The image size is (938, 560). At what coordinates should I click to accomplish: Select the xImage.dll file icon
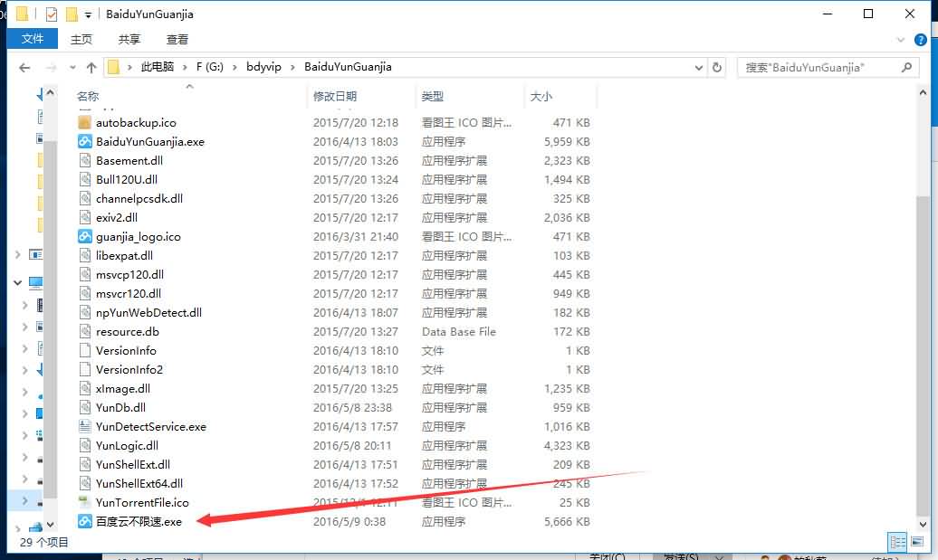85,388
